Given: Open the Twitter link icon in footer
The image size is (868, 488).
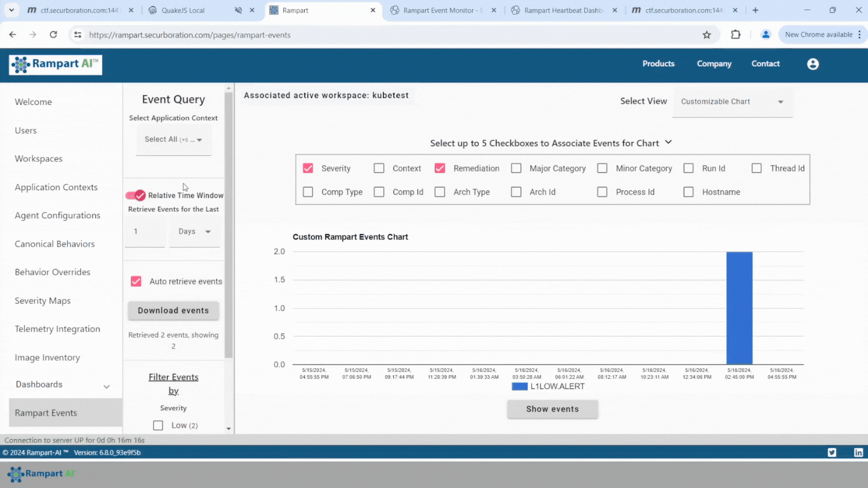Looking at the screenshot, I should point(832,452).
